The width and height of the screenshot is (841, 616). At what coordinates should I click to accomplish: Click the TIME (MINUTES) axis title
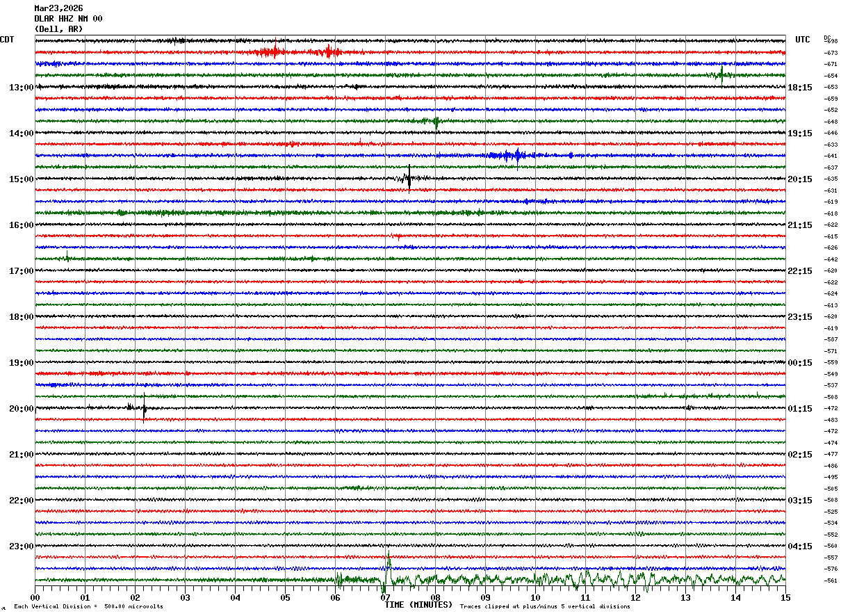(x=418, y=605)
